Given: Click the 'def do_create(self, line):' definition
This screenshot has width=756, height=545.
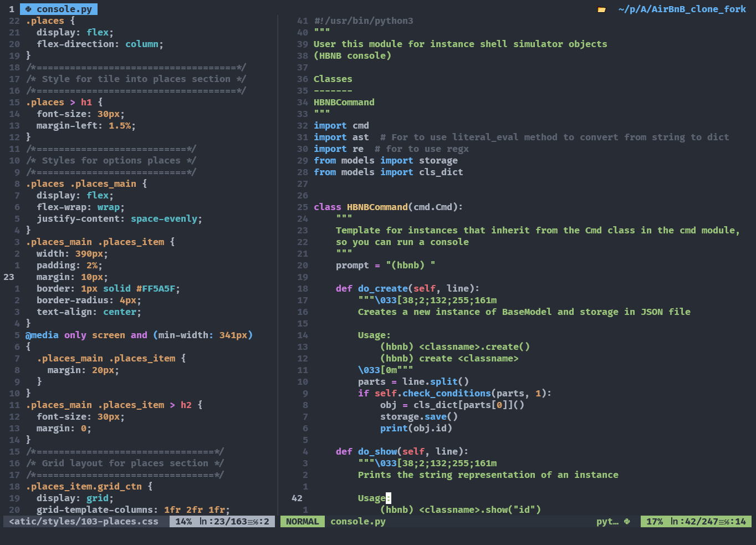Looking at the screenshot, I should point(408,289).
